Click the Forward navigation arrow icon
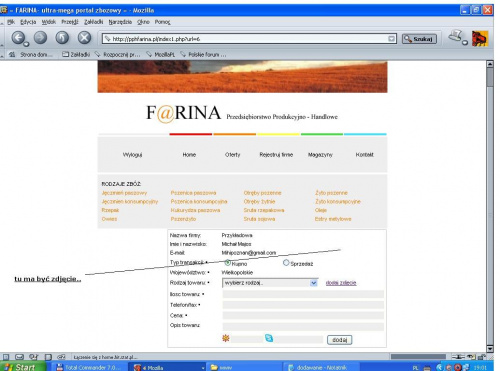 (x=40, y=37)
